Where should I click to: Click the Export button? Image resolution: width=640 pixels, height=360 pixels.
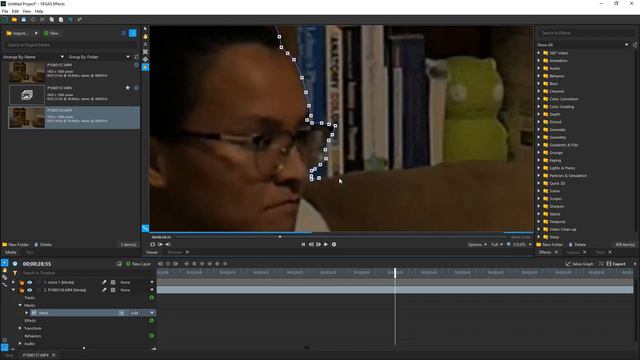[616, 264]
